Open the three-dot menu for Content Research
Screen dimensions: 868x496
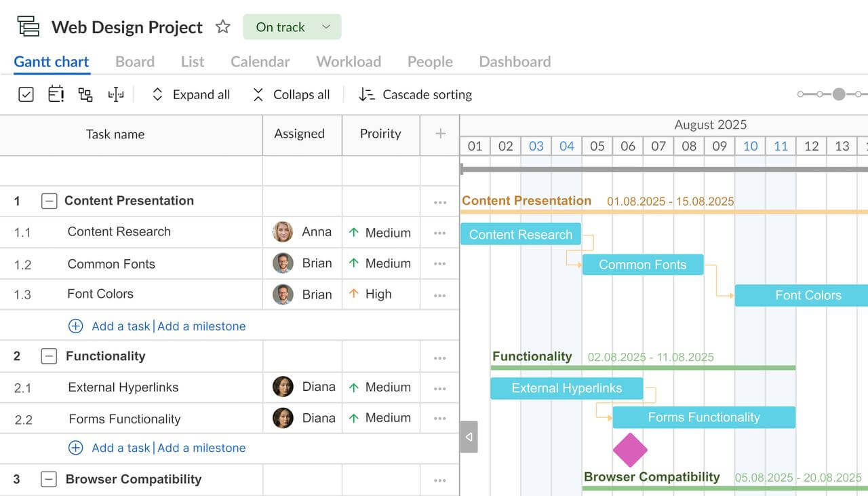[x=440, y=233]
